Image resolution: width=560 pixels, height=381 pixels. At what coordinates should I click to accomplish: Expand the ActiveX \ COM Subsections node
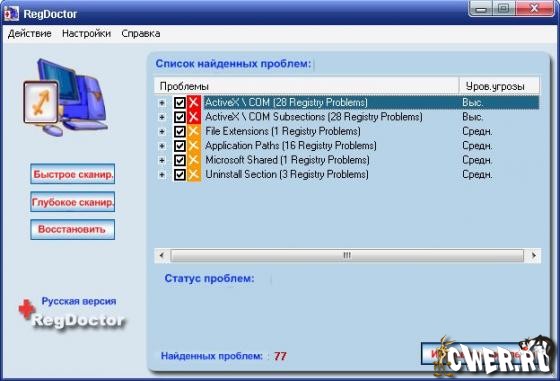pos(162,117)
